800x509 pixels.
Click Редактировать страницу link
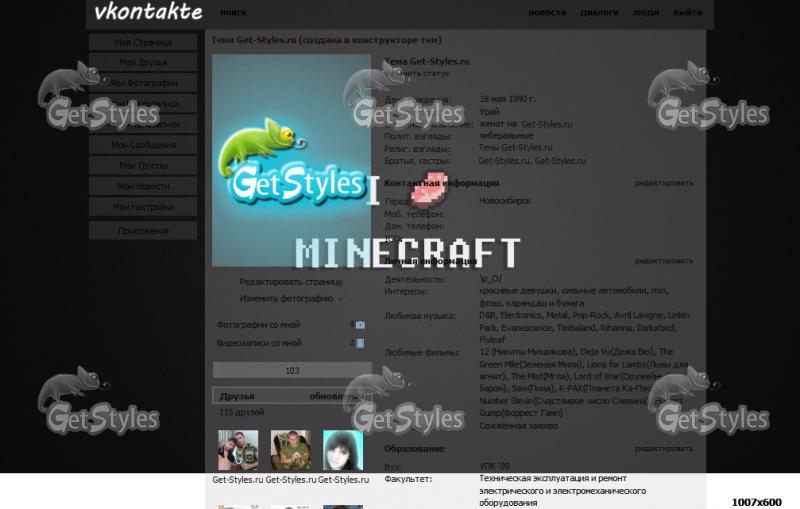pyautogui.click(x=291, y=282)
